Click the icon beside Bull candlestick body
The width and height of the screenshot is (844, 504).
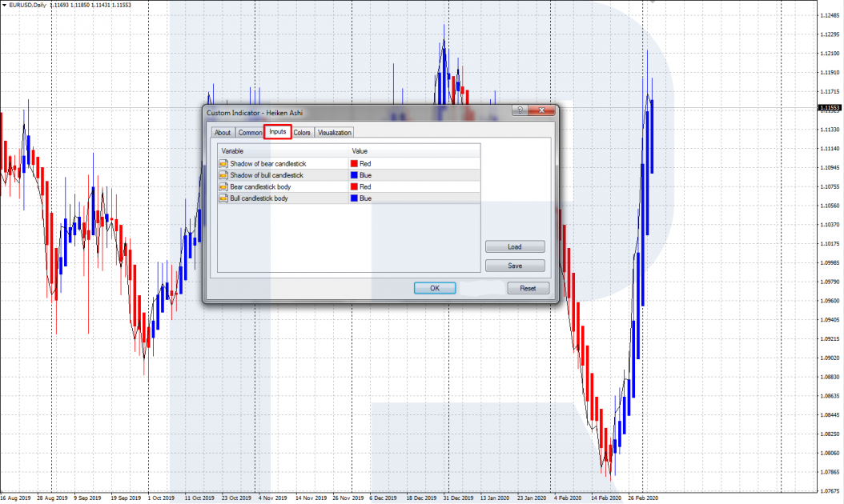[x=223, y=198]
